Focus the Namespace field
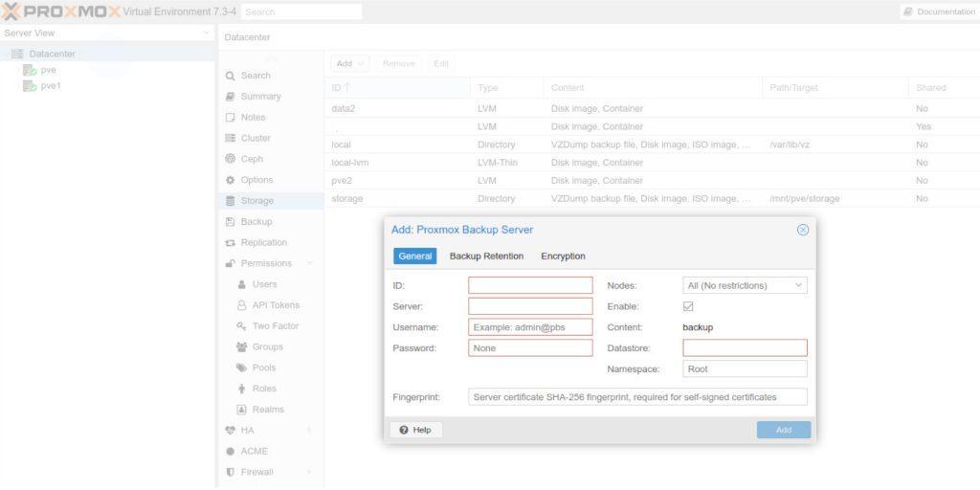 745,368
